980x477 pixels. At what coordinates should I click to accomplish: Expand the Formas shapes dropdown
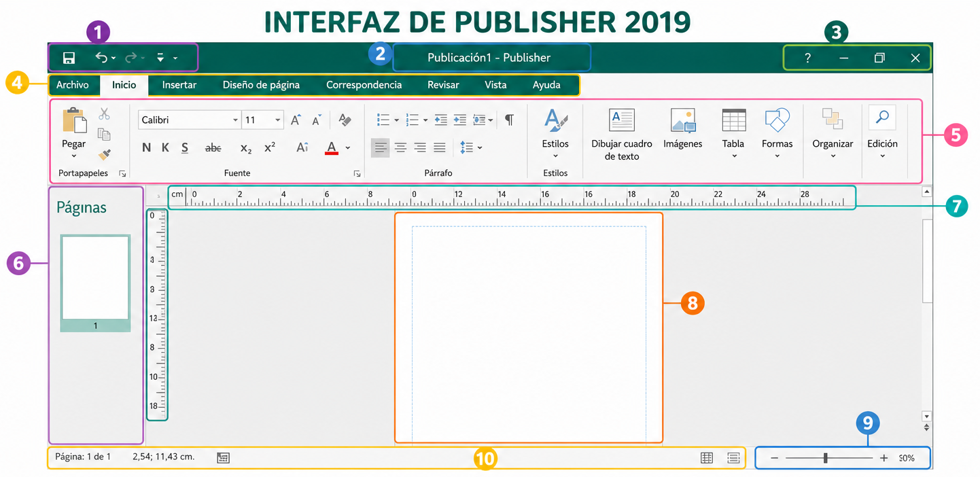point(777,134)
